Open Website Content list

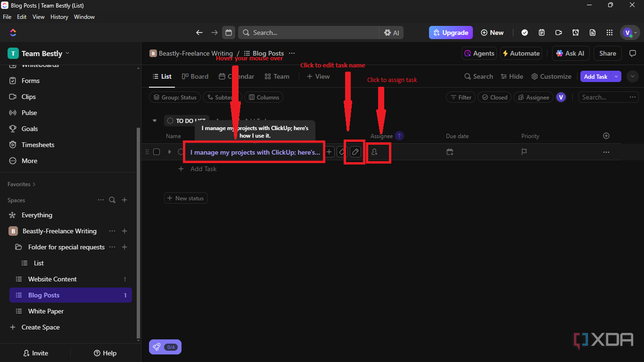coord(71,279)
